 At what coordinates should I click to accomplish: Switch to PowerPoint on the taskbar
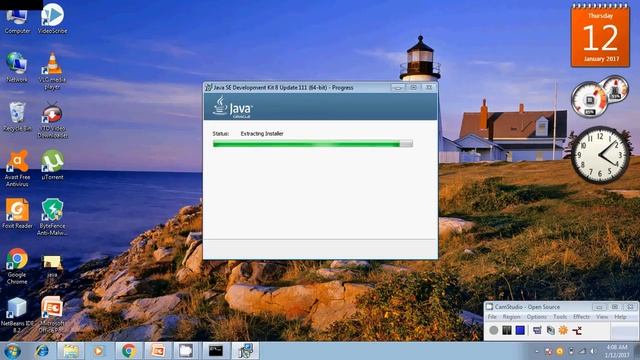(158, 351)
